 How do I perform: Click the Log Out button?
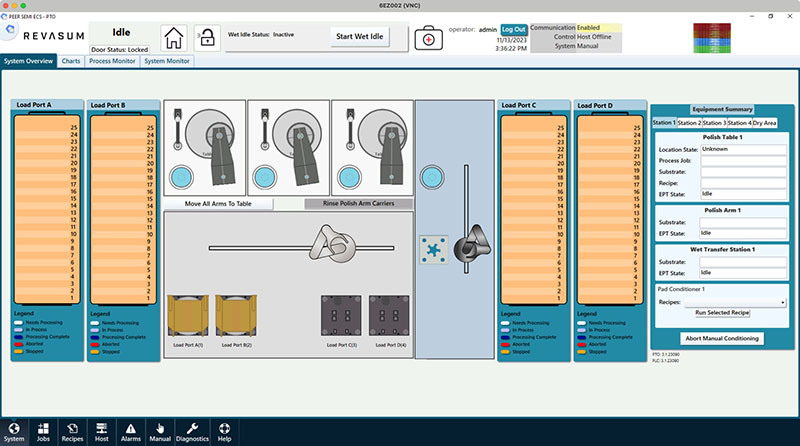[x=514, y=30]
